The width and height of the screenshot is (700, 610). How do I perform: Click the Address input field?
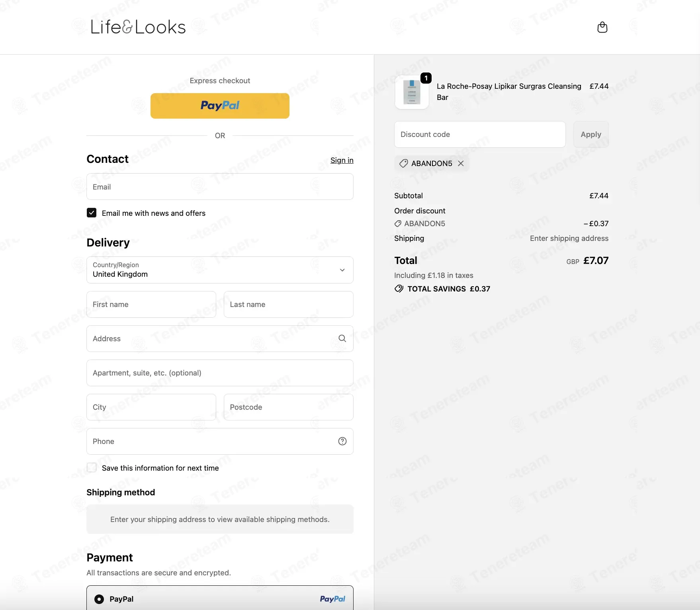[220, 338]
